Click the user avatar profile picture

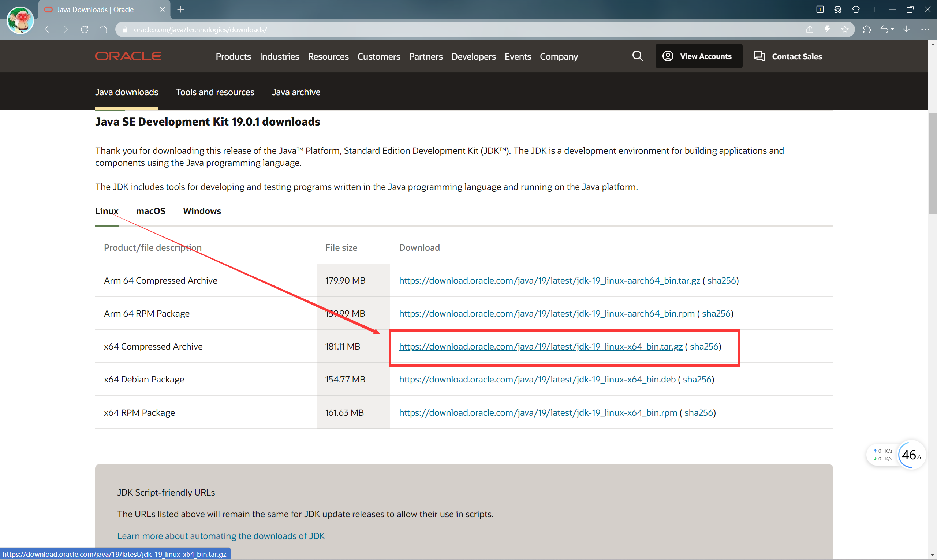pos(20,20)
